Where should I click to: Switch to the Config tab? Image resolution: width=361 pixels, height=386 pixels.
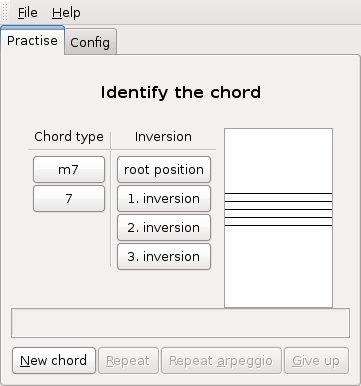click(90, 42)
